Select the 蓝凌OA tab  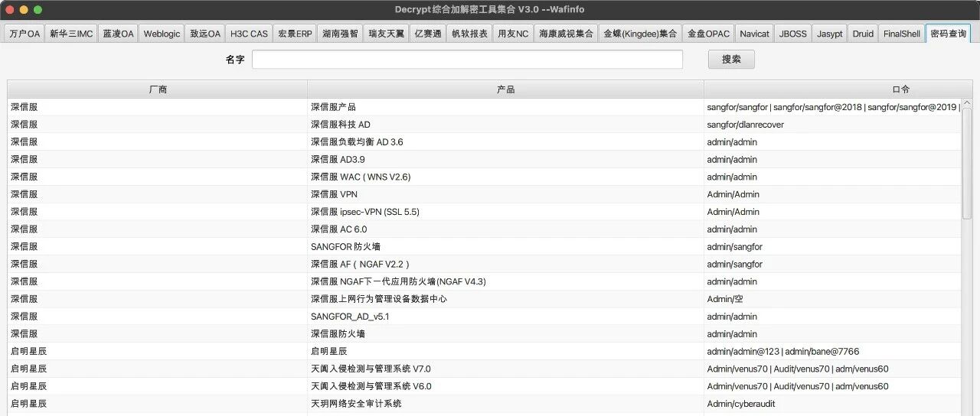(118, 34)
